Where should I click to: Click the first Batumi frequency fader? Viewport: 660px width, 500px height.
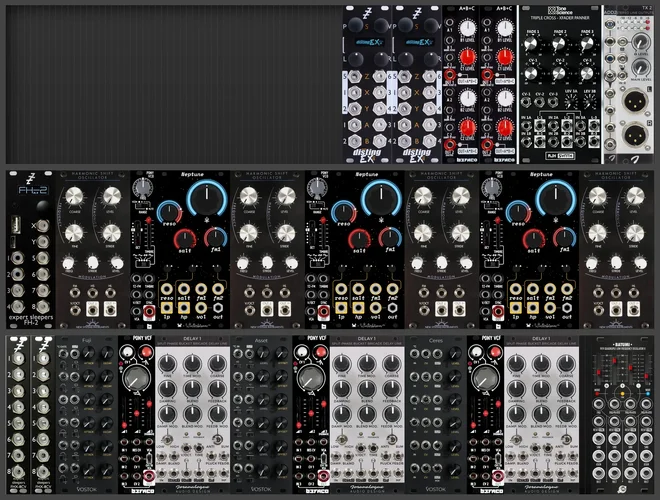(x=598, y=372)
